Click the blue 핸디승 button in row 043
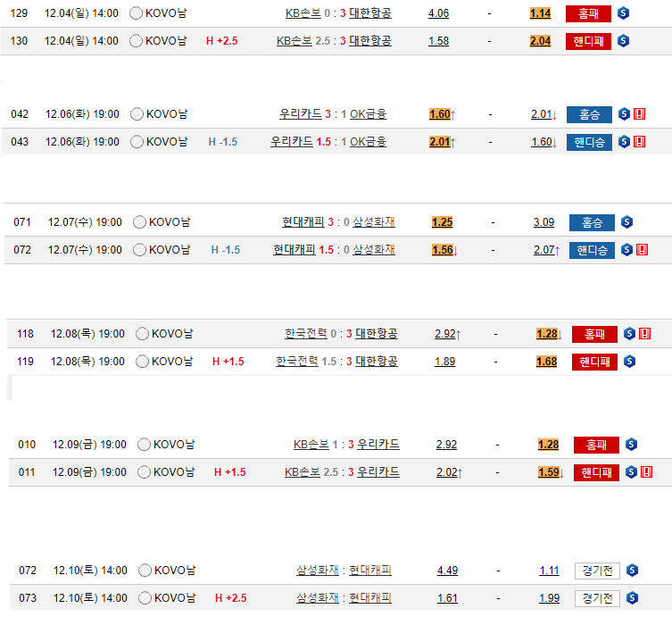Screen dimensions: 672x617 point(589,142)
